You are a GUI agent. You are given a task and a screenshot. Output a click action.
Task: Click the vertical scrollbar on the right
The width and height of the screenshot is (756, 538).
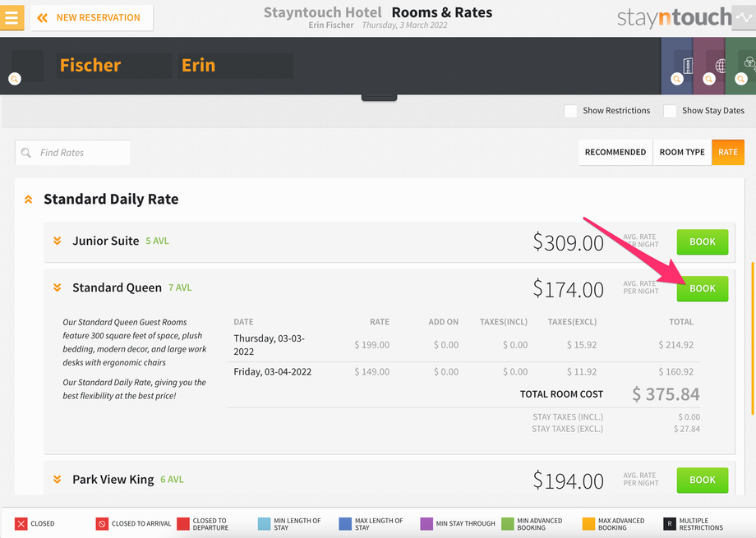click(x=753, y=338)
